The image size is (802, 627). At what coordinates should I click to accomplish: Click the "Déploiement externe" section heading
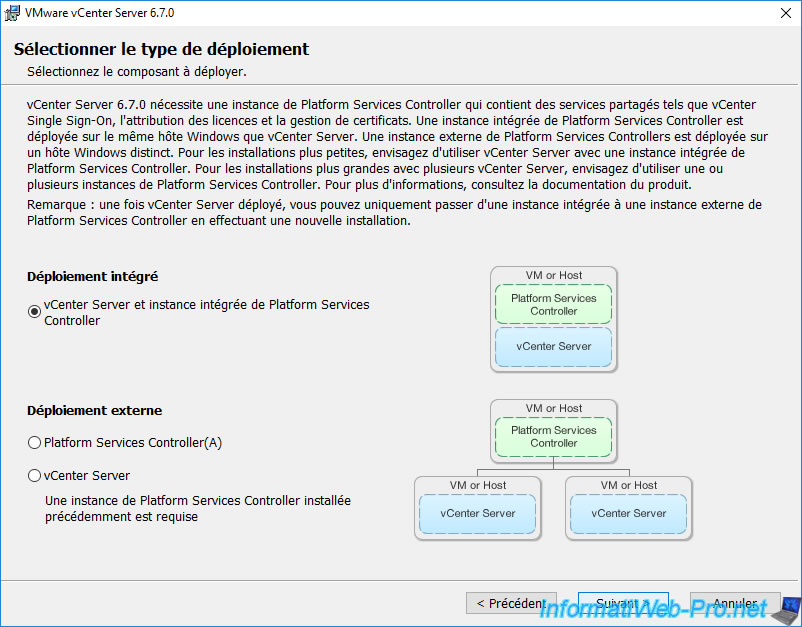coord(95,410)
